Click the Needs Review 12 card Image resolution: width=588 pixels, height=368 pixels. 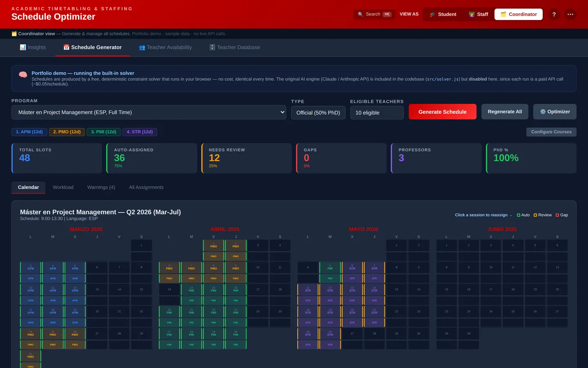point(247,158)
